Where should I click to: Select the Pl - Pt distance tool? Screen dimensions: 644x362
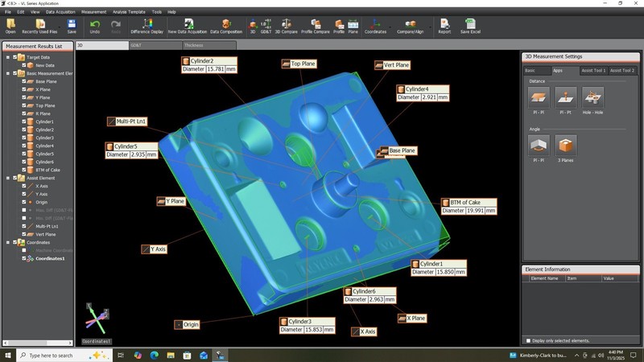click(x=566, y=97)
